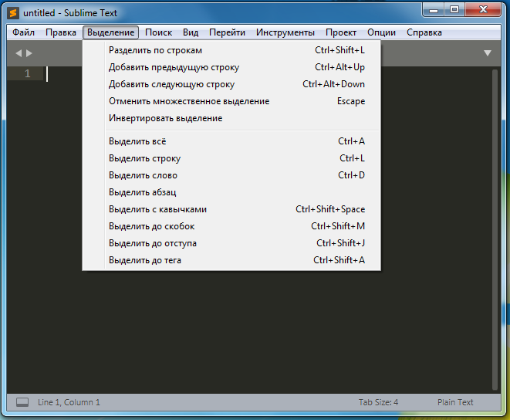Screen dimensions: 510x420
Task: Choose Выделить с кавычками
Action: (231, 209)
